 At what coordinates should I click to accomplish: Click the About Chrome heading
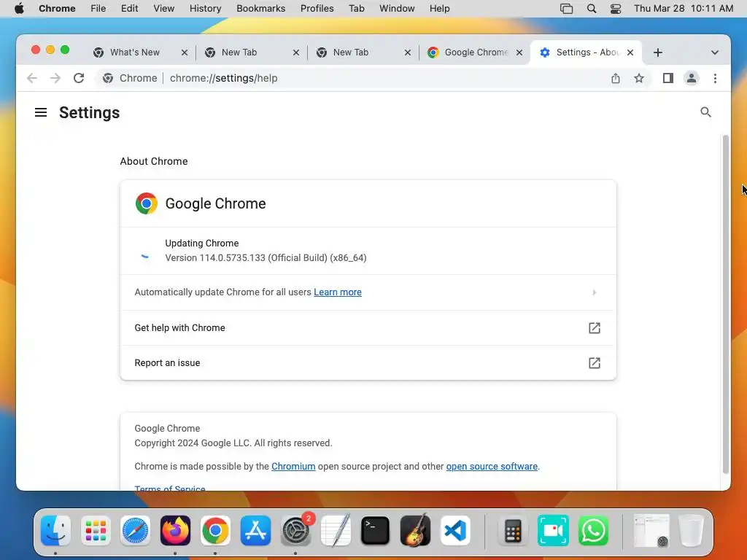pos(154,161)
